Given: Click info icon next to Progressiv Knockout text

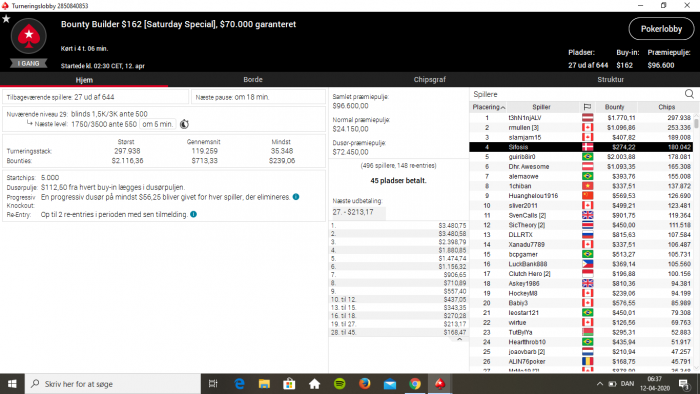Looking at the screenshot, I should coord(296,197).
